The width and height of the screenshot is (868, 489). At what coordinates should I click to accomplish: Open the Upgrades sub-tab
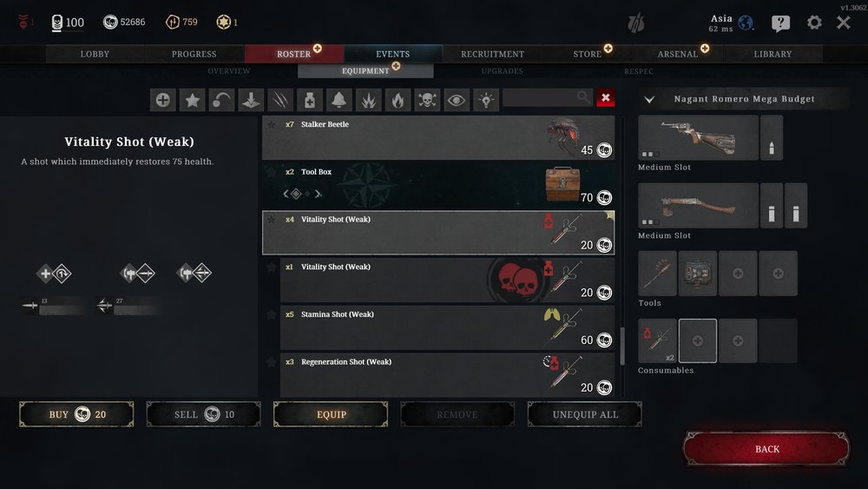point(502,71)
